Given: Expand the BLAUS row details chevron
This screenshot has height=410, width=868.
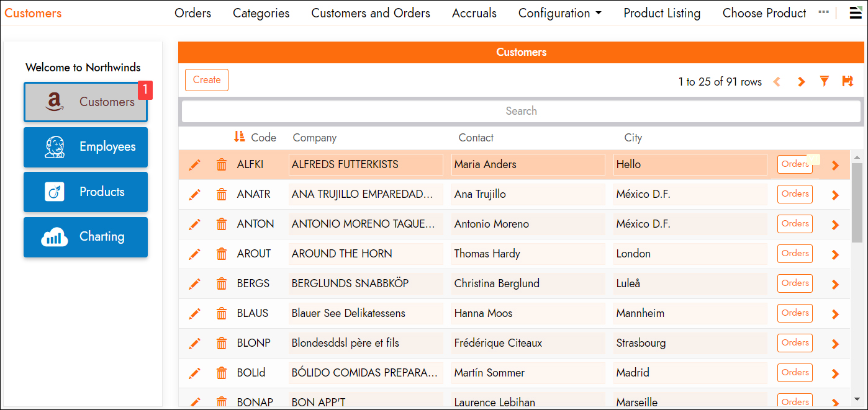Looking at the screenshot, I should 835,314.
